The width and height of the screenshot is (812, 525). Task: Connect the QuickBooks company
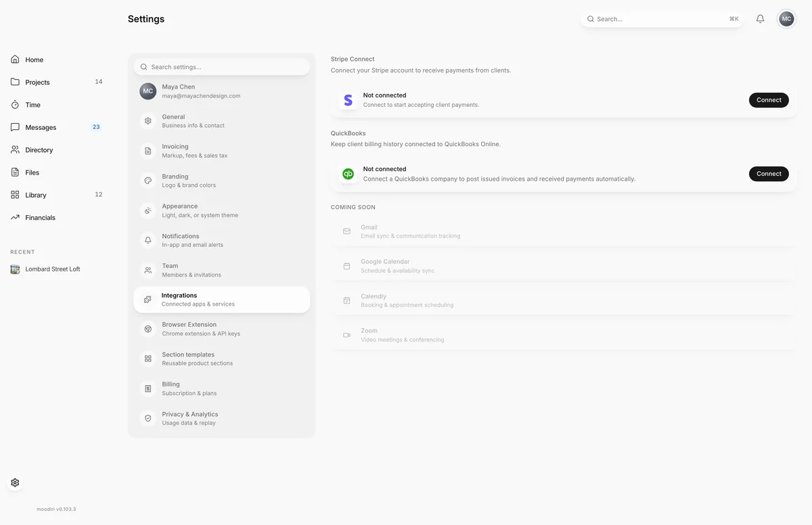[x=769, y=174]
